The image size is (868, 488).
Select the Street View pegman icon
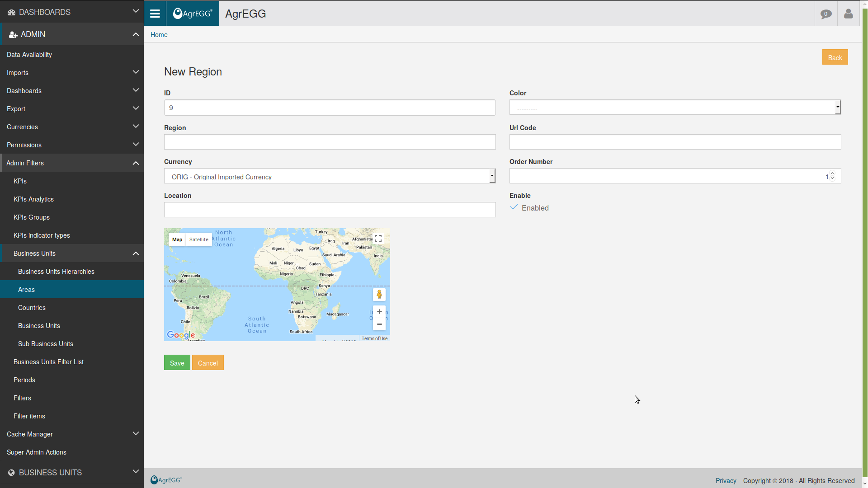[379, 295]
